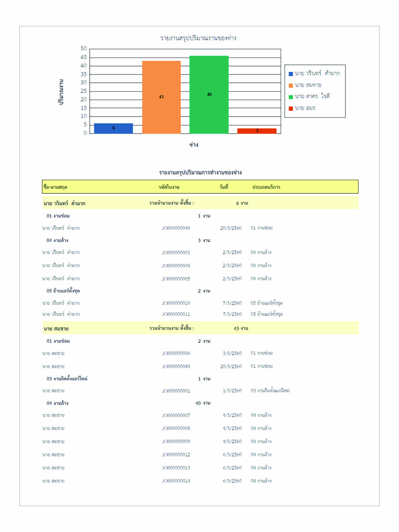This screenshot has width=399, height=532.
Task: Click the รหัสใบงาน column header
Action: pos(169,187)
